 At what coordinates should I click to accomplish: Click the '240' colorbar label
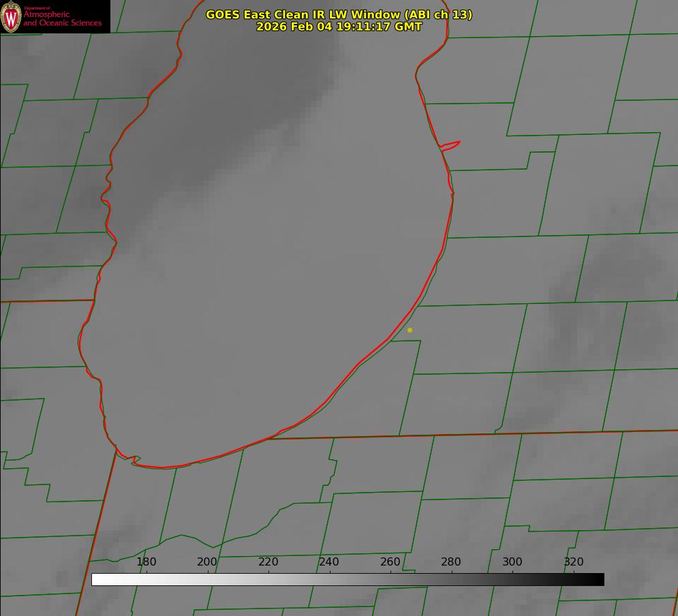click(329, 561)
